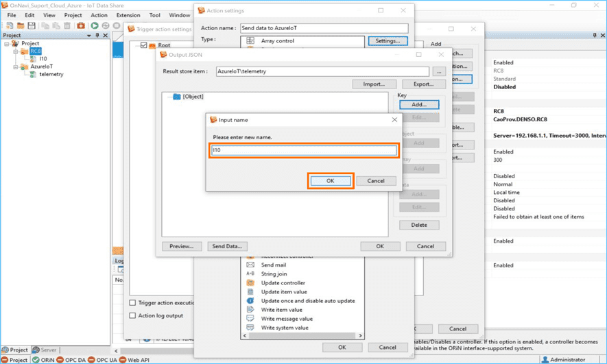
Task: Click the telemetry item icon in the tree
Action: (x=34, y=74)
